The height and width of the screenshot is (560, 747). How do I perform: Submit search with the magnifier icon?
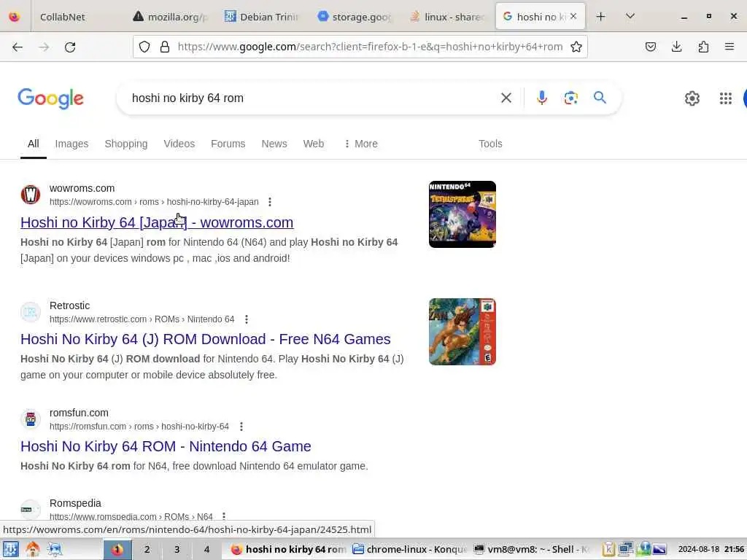point(600,98)
